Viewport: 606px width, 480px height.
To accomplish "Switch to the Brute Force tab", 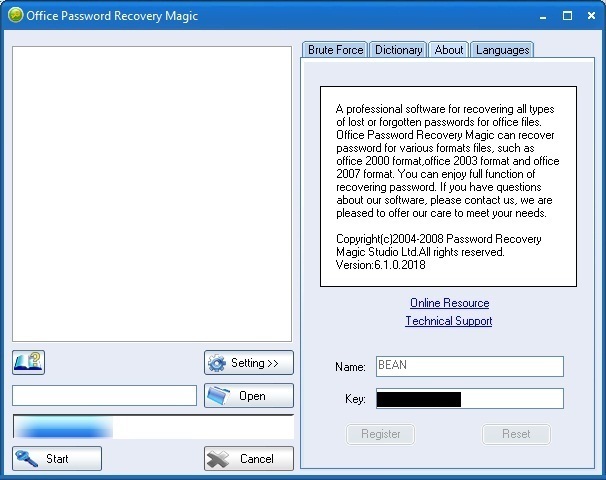I will pos(335,50).
